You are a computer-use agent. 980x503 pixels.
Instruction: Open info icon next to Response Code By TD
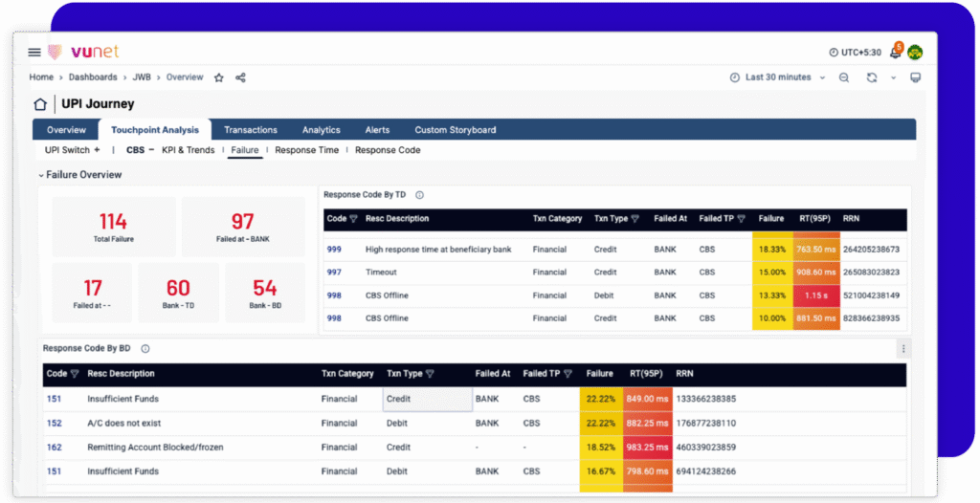tap(419, 195)
